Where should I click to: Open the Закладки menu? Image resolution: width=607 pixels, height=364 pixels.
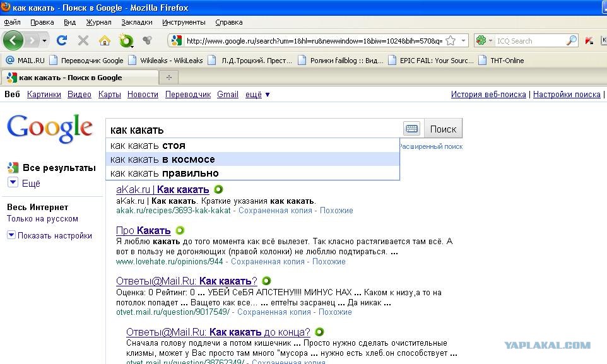137,22
